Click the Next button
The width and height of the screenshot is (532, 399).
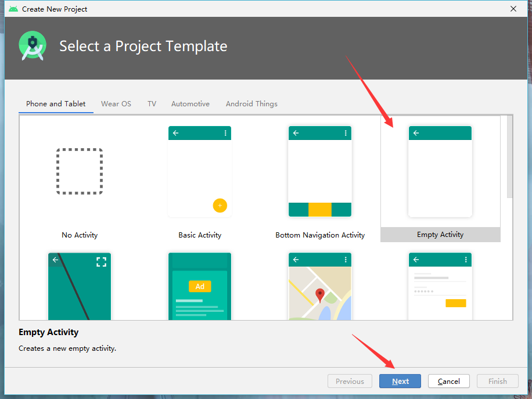click(400, 381)
